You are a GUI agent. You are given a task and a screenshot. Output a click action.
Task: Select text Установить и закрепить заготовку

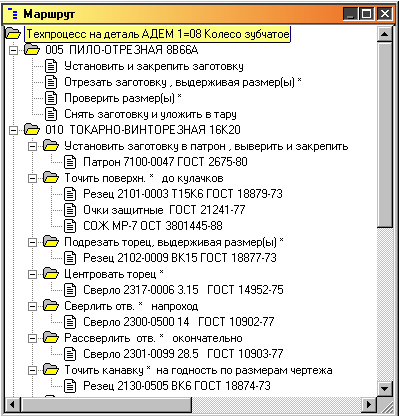tap(154, 66)
